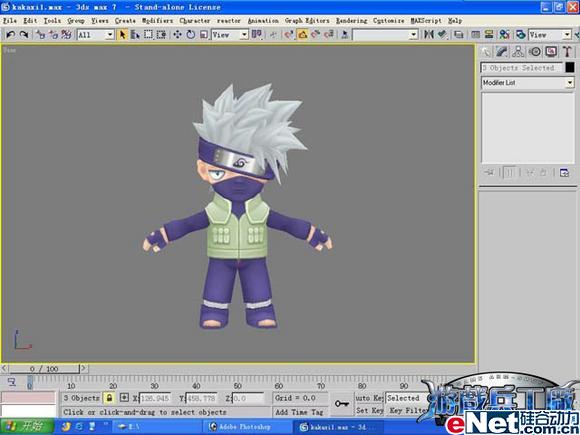Activate the Select Object arrow tool
Screen dimensions: 580x435
tap(122, 35)
